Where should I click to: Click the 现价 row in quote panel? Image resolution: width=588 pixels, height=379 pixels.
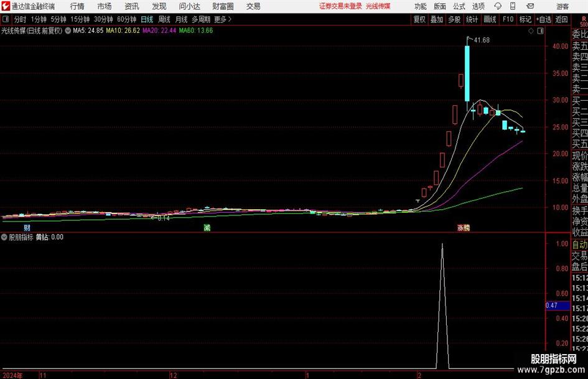point(579,156)
